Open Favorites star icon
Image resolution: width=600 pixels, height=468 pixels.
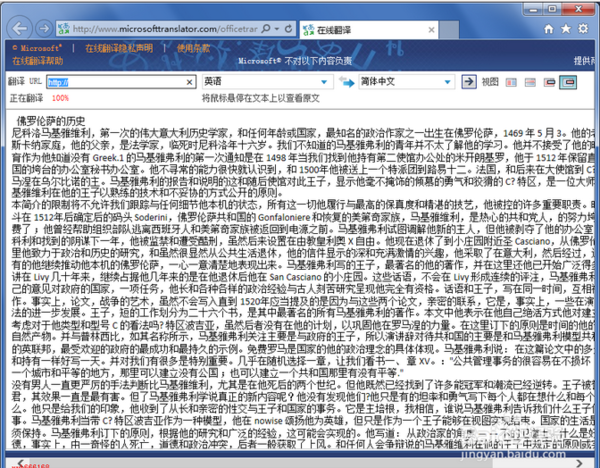566,29
